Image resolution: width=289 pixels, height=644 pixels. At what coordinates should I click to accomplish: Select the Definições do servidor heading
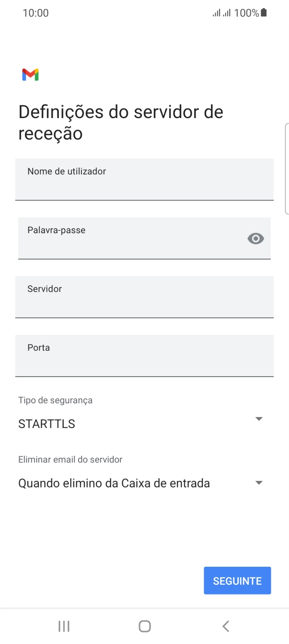click(x=120, y=122)
